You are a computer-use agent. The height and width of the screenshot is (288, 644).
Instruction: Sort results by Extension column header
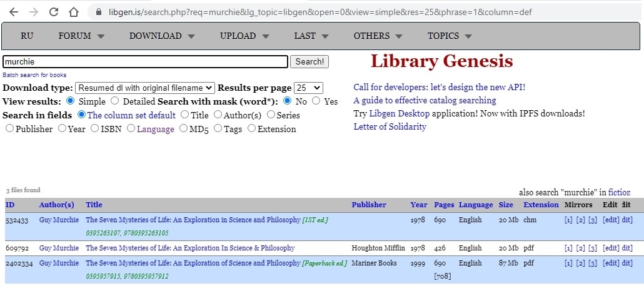[541, 205]
